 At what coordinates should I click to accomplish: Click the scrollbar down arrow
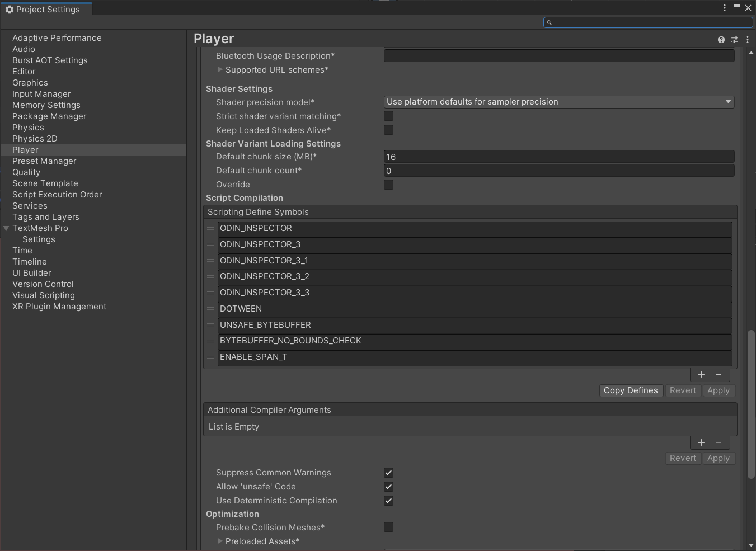751,545
